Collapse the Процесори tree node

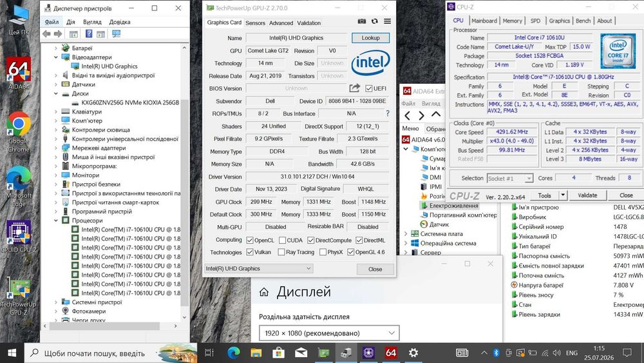click(56, 221)
